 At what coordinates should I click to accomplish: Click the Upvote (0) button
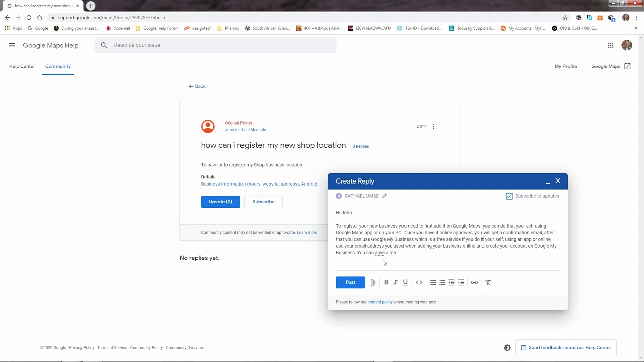tap(221, 202)
